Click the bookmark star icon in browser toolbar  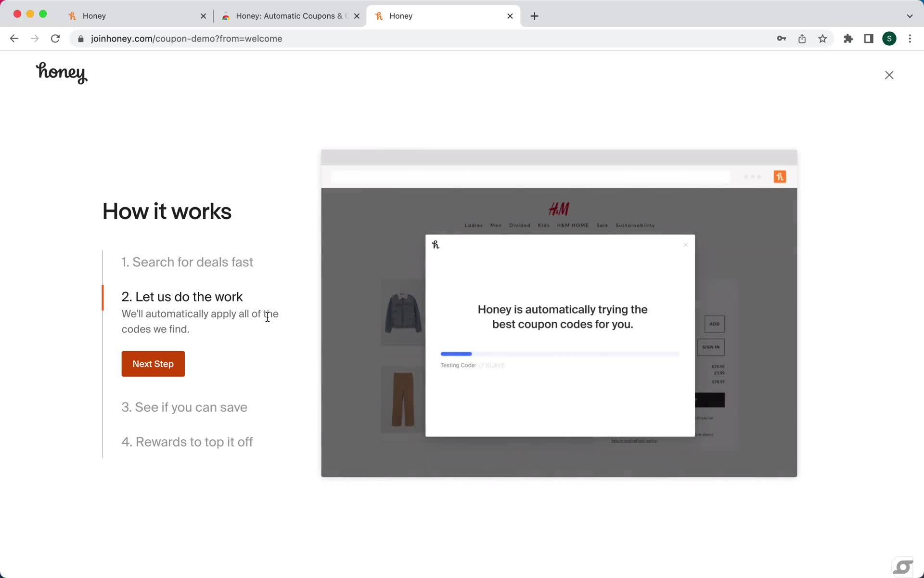[x=823, y=39]
